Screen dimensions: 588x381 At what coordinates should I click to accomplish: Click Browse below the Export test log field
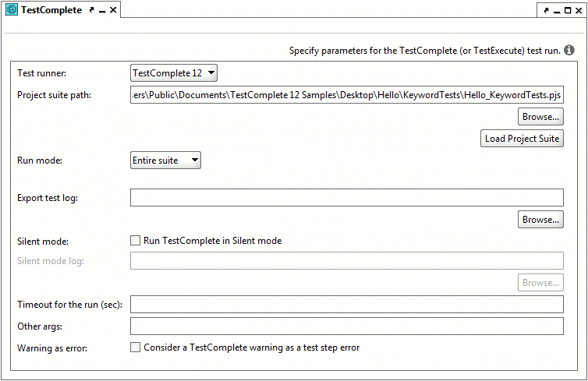pyautogui.click(x=540, y=220)
